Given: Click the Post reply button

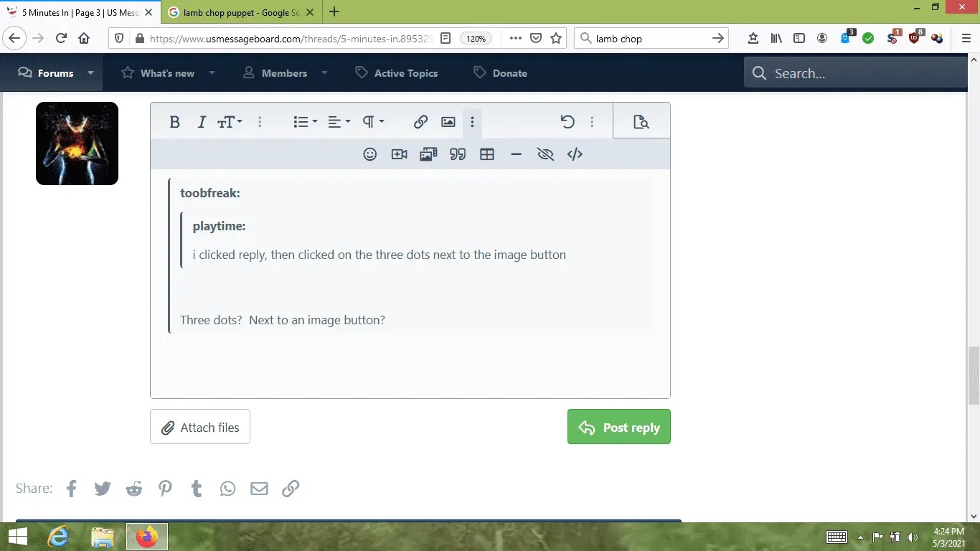Looking at the screenshot, I should (618, 427).
